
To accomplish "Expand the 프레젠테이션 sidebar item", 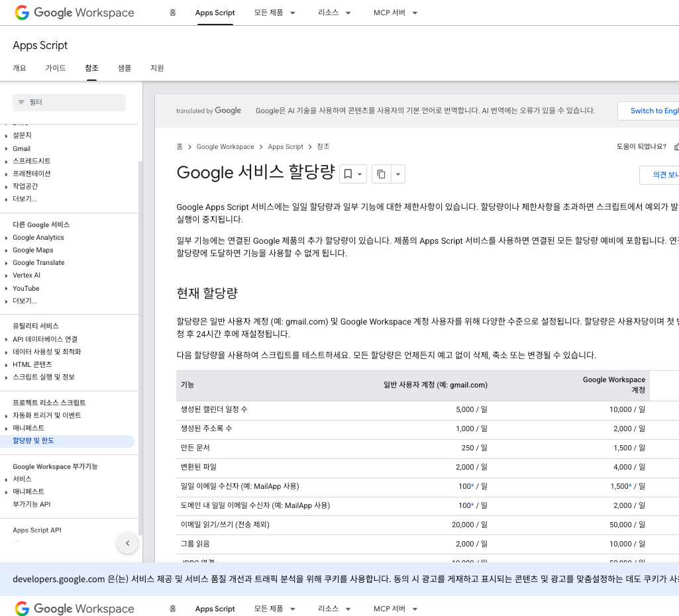I will click(6, 174).
